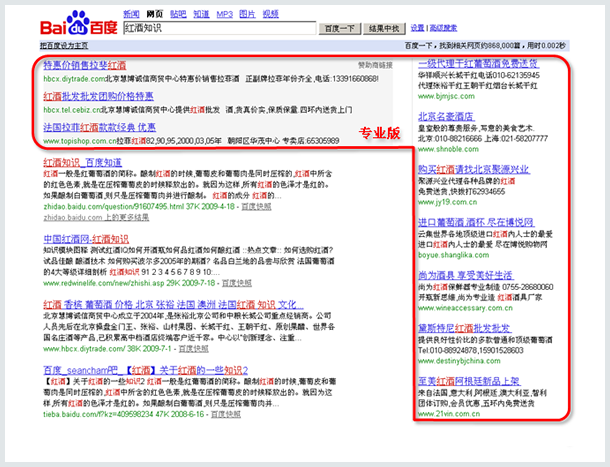
Task: Click 把百度设为主页 link
Action: [x=64, y=46]
